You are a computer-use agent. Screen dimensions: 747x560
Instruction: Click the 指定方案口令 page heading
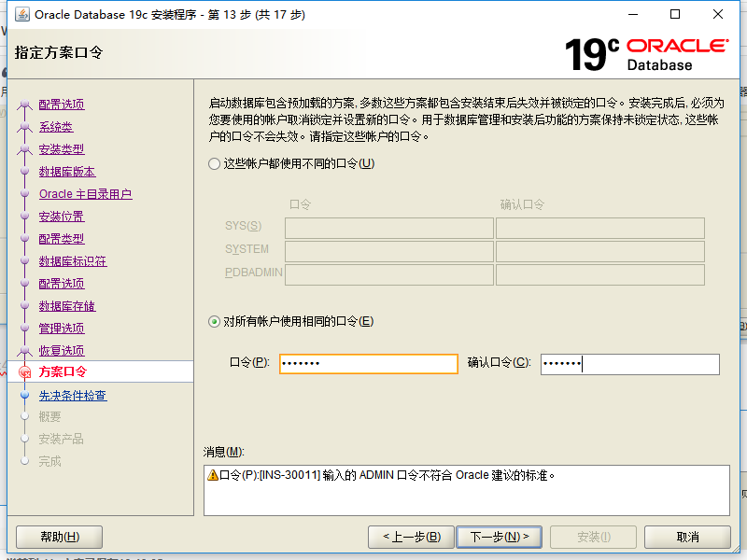coord(59,52)
